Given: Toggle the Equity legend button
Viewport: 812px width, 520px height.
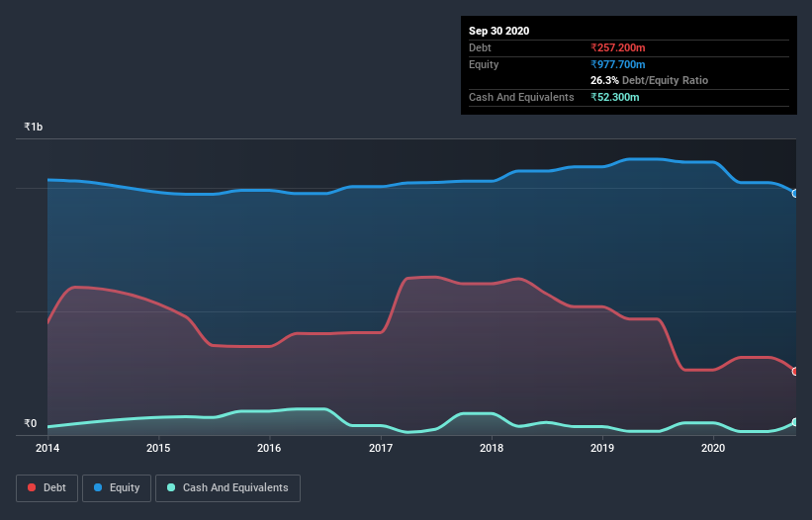Looking at the screenshot, I should pyautogui.click(x=117, y=488).
